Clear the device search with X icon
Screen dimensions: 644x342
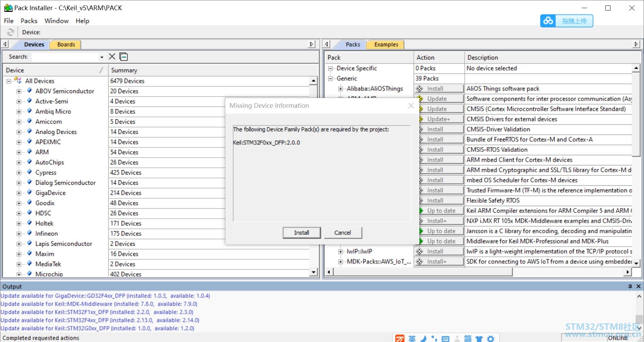pyautogui.click(x=112, y=57)
